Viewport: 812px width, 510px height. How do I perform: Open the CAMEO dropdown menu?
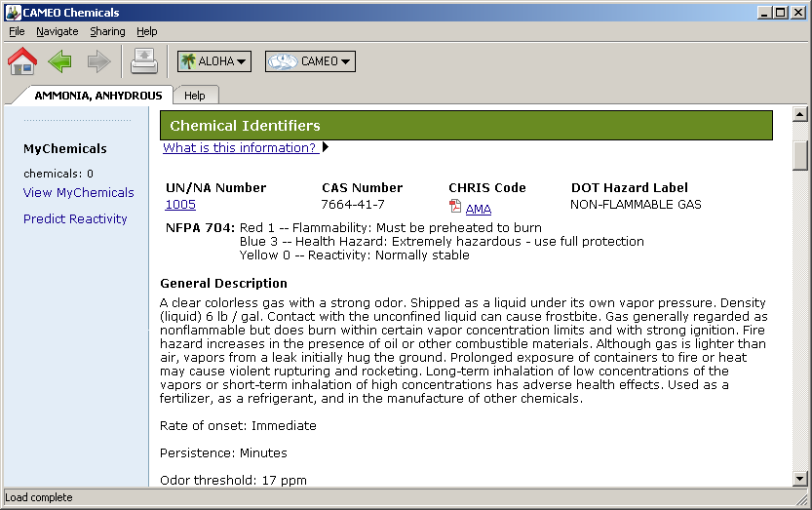310,61
